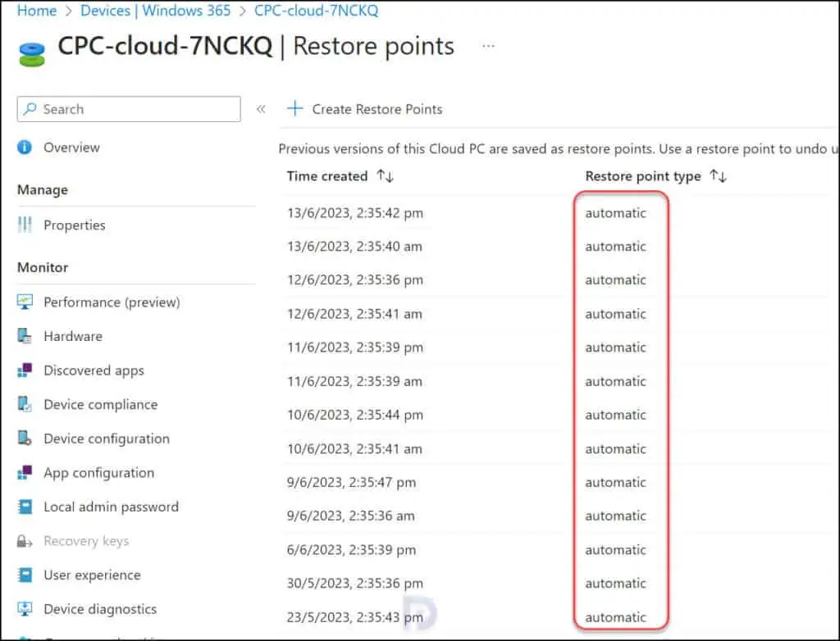The image size is (840, 641).
Task: Click the App configuration icon
Action: tap(25, 472)
